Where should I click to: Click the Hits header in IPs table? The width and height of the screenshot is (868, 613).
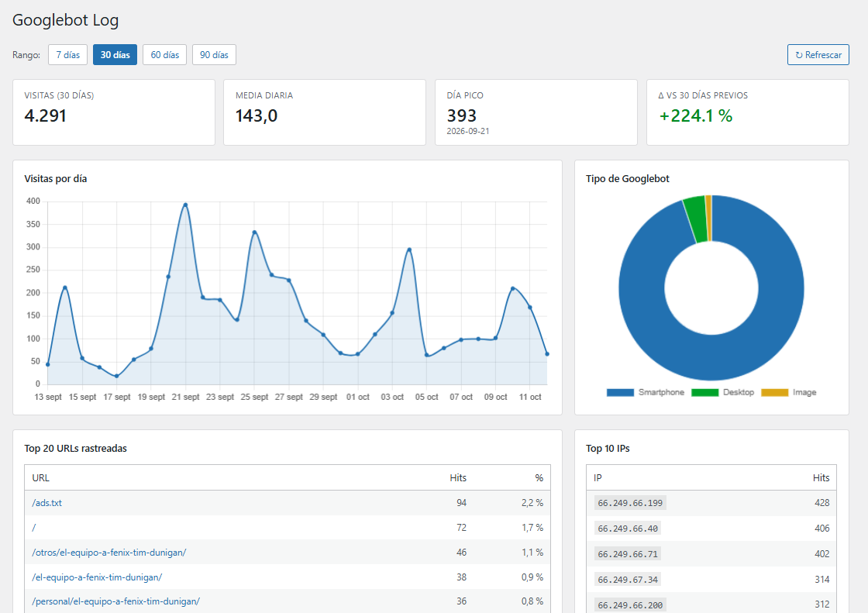[821, 478]
